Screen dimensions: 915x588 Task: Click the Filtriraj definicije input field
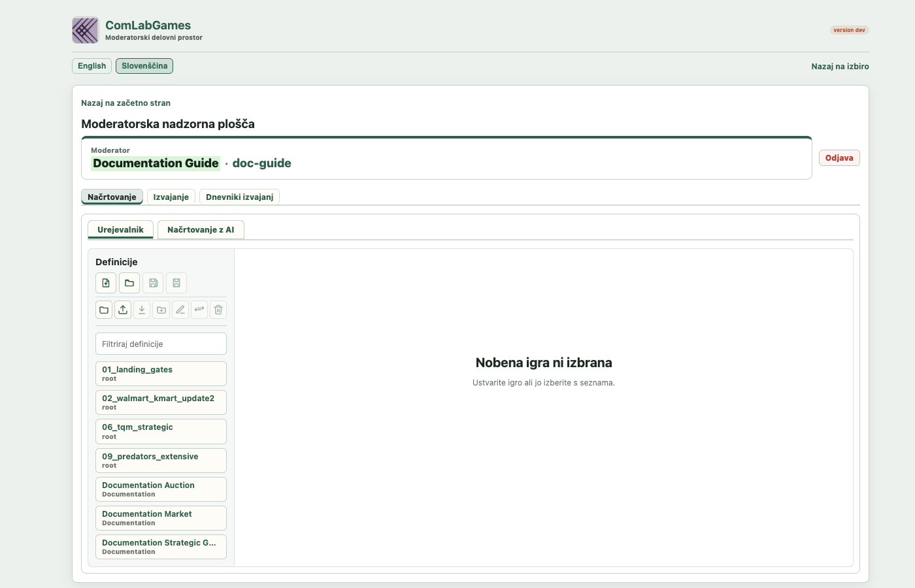click(x=161, y=344)
